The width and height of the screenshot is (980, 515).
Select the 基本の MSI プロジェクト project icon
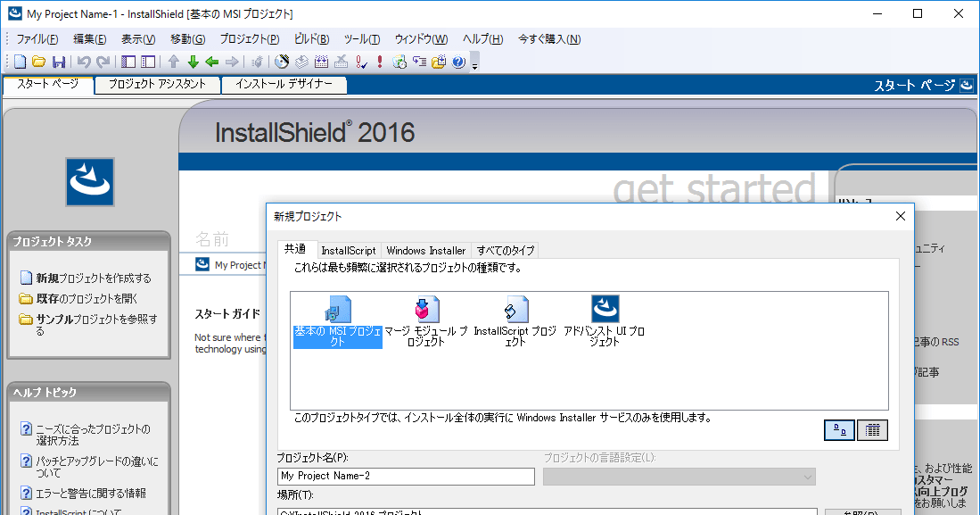337,321
